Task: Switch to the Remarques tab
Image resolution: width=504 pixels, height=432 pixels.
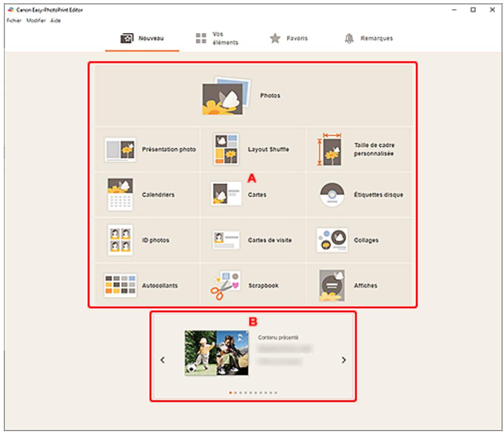Action: (369, 39)
